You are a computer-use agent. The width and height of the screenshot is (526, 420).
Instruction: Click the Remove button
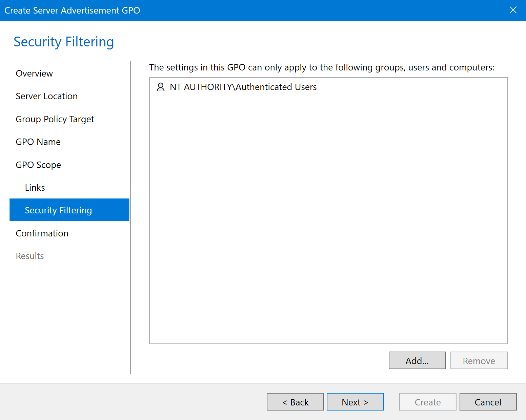(x=479, y=361)
